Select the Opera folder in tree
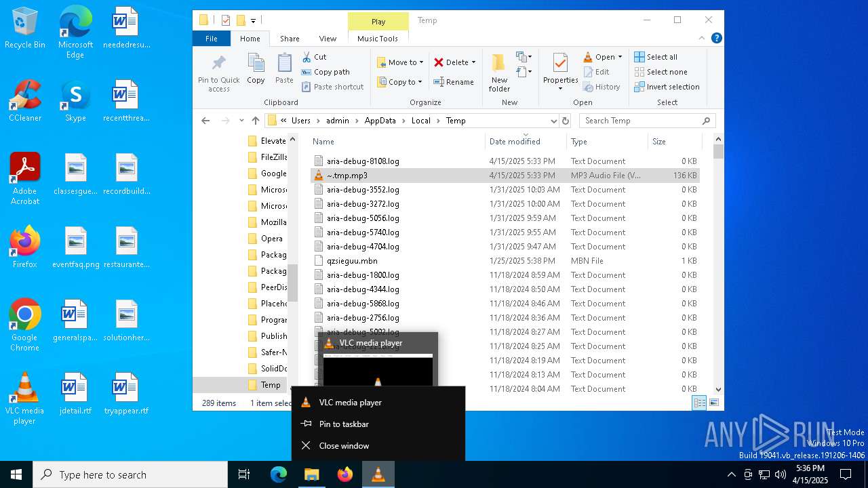 pos(266,239)
